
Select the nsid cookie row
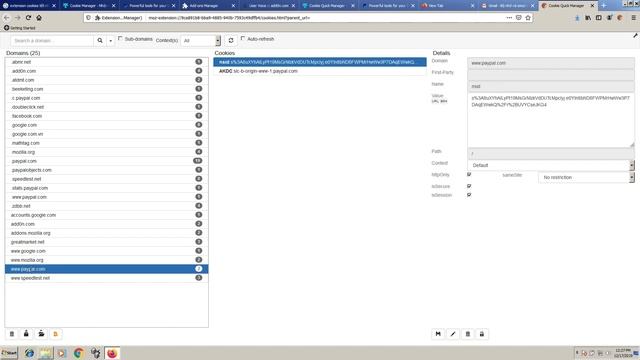click(320, 62)
